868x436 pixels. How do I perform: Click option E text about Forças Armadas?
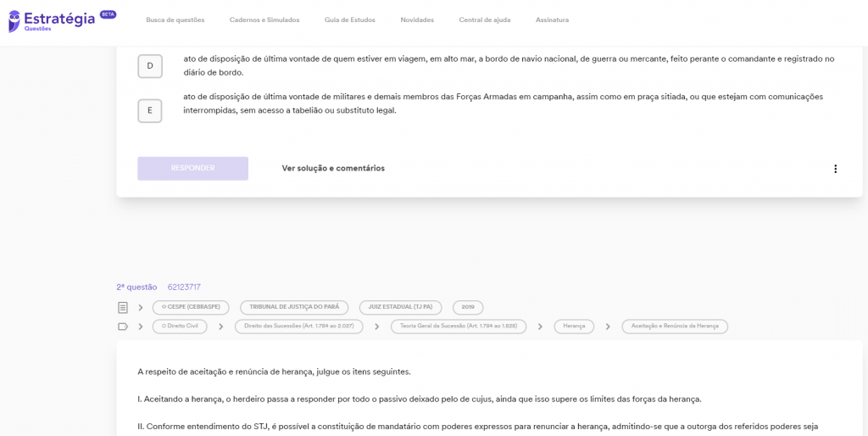pyautogui.click(x=504, y=103)
